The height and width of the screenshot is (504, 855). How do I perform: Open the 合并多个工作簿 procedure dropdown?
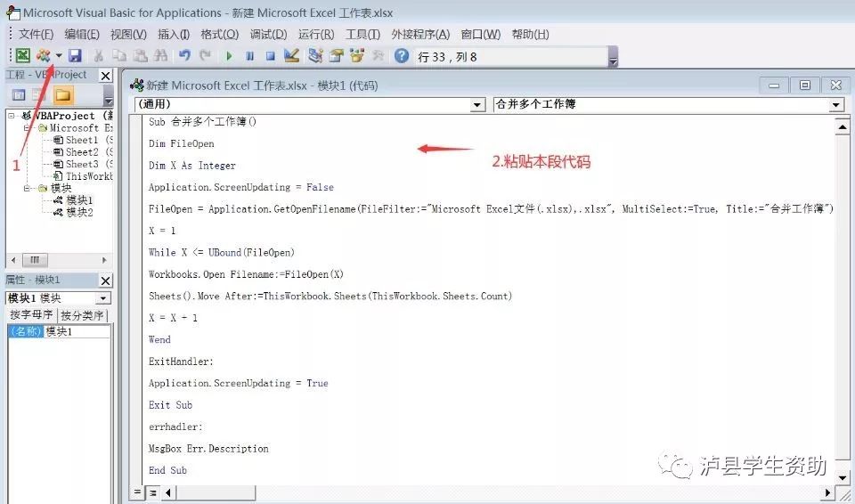[836, 105]
